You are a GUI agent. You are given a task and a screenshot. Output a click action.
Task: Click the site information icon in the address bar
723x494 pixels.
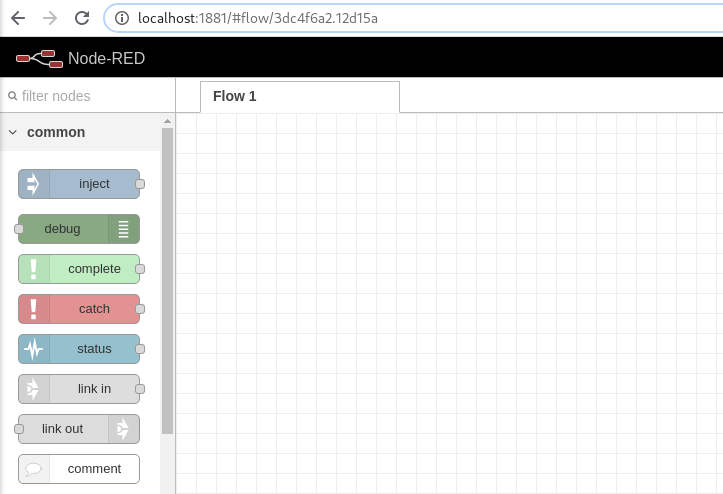(x=122, y=18)
